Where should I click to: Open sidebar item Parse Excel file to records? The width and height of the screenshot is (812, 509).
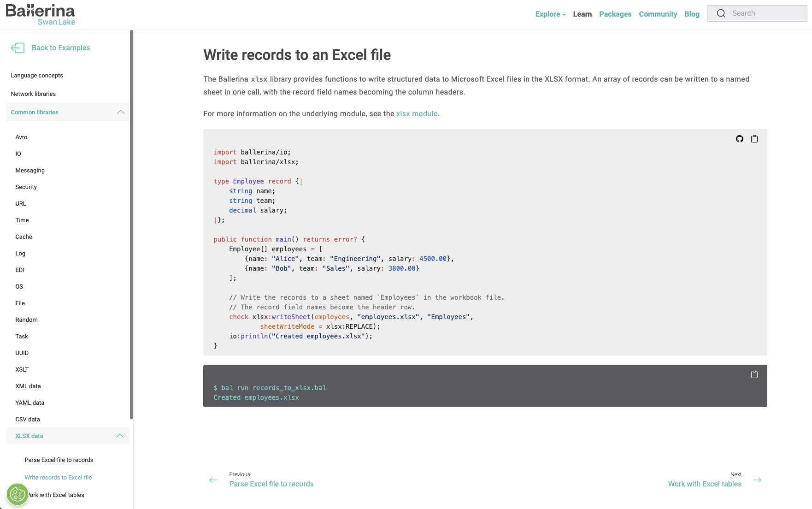pos(59,460)
